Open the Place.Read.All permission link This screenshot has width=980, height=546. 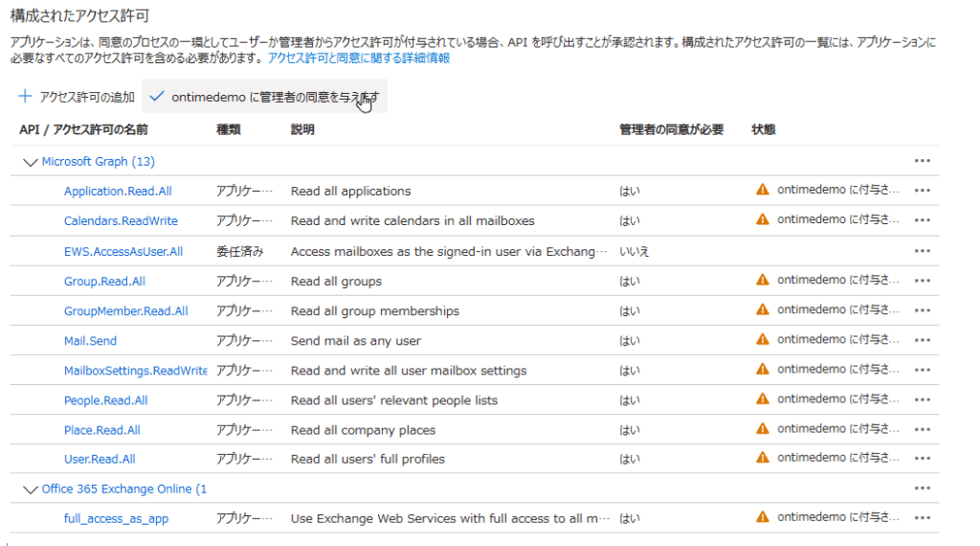(x=101, y=430)
